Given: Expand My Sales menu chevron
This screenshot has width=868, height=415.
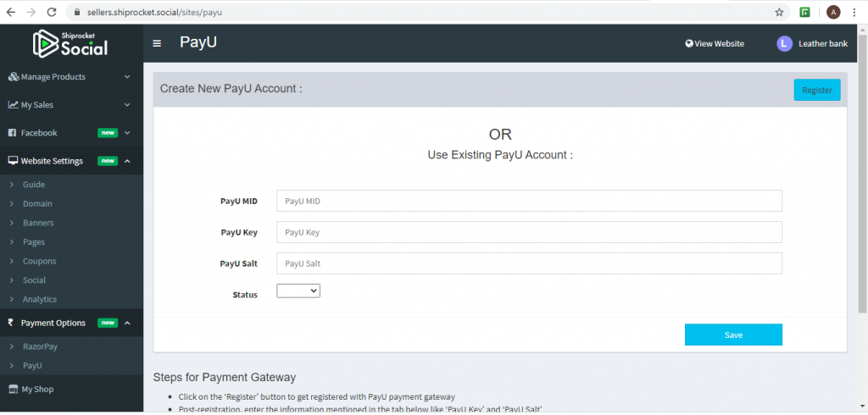Looking at the screenshot, I should click(x=127, y=104).
